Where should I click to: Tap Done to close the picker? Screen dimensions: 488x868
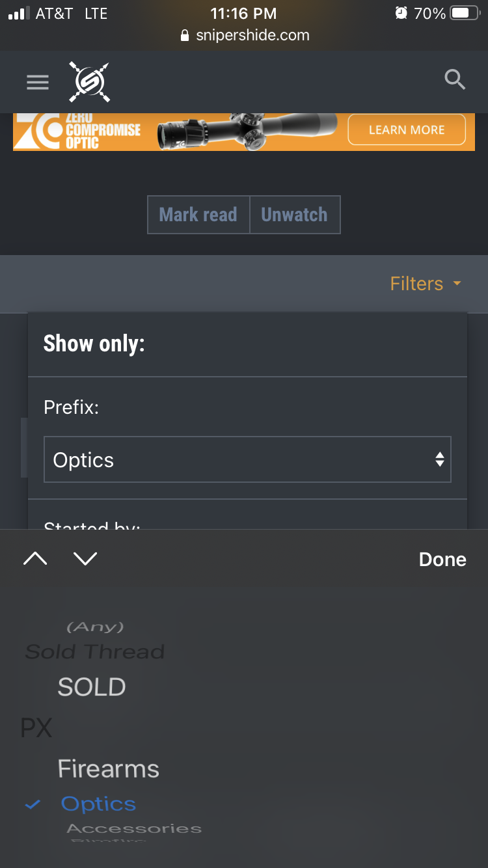pyautogui.click(x=442, y=560)
